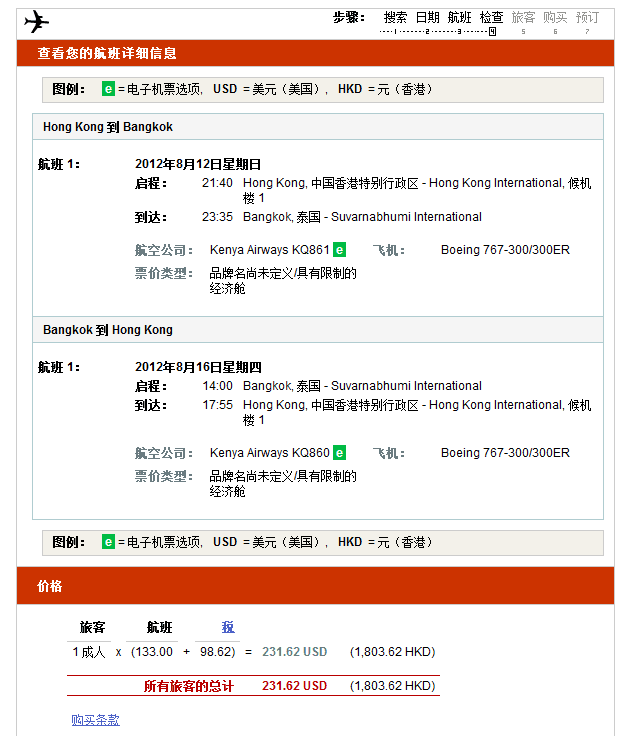Click the 价格 section header bar
Viewport: 622px width, 736px height.
point(315,586)
